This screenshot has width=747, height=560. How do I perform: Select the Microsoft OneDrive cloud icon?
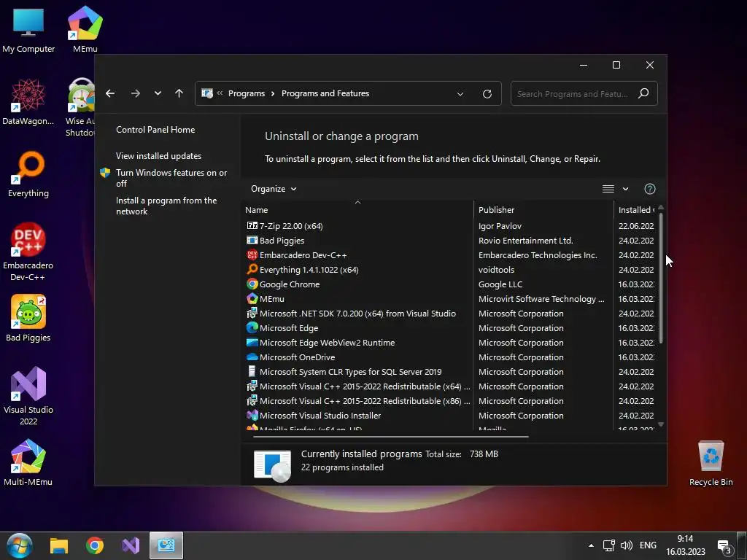[x=252, y=357]
